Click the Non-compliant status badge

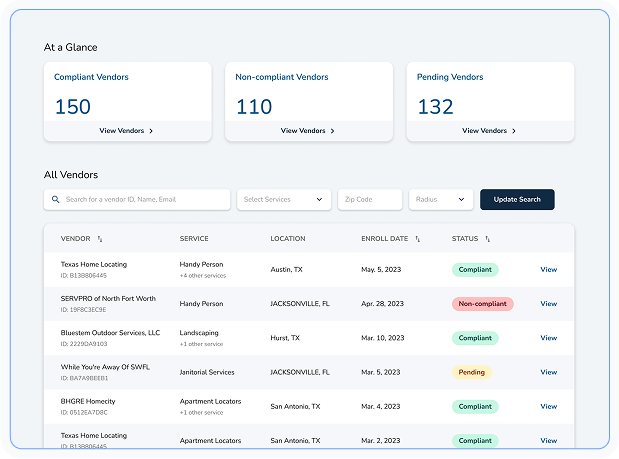pos(482,304)
